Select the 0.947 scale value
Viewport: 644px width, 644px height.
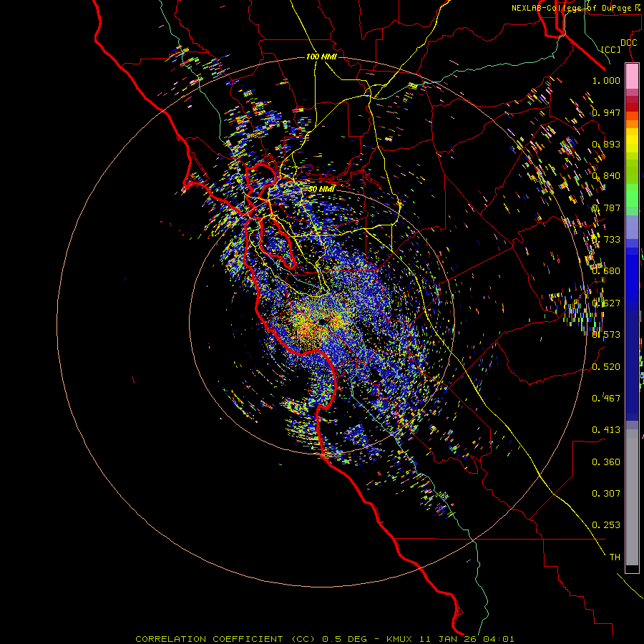point(606,112)
